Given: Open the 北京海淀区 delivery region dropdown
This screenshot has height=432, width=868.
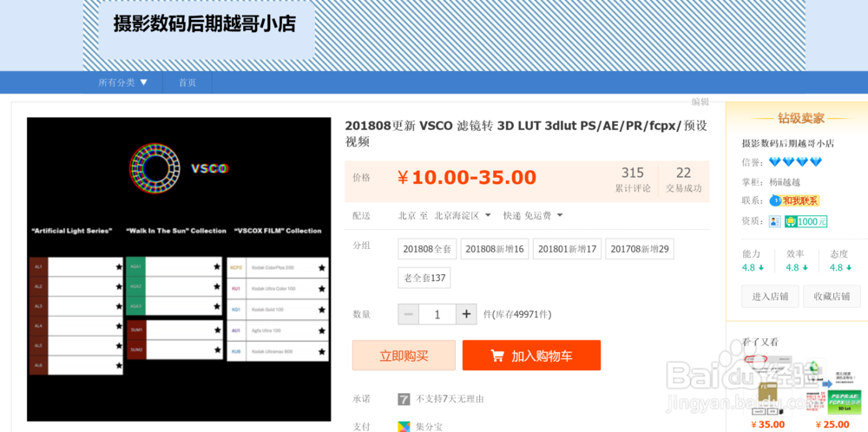Looking at the screenshot, I should coord(463,215).
